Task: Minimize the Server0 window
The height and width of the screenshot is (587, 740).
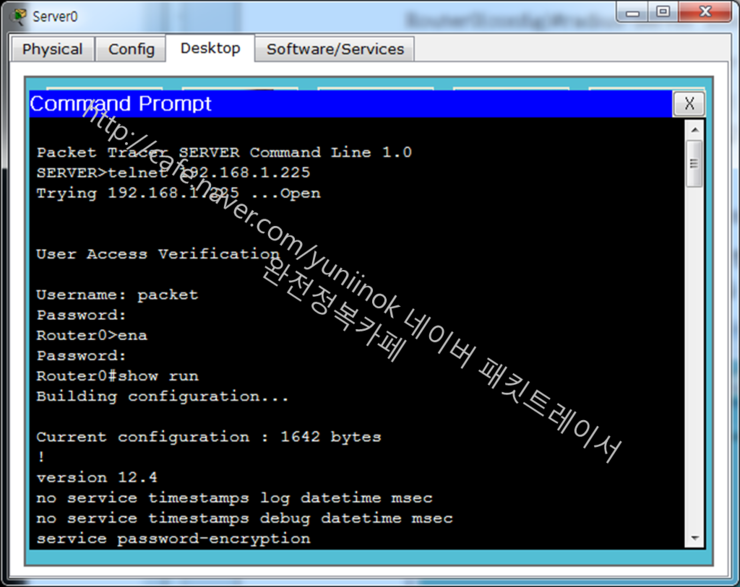Action: (632, 13)
